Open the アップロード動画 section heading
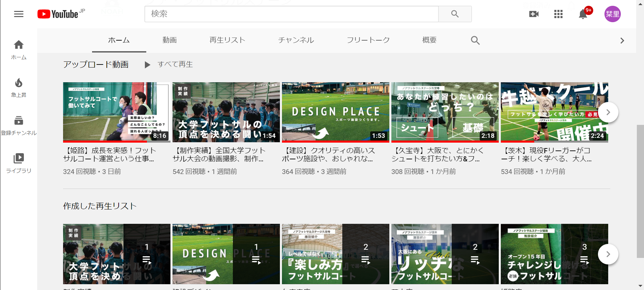Screen dimensions: 644x290 [96, 64]
